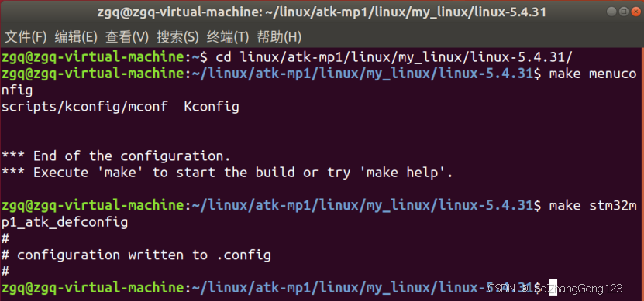Open the 编辑(E) menu
Viewport: 644px width, 301px height.
76,38
